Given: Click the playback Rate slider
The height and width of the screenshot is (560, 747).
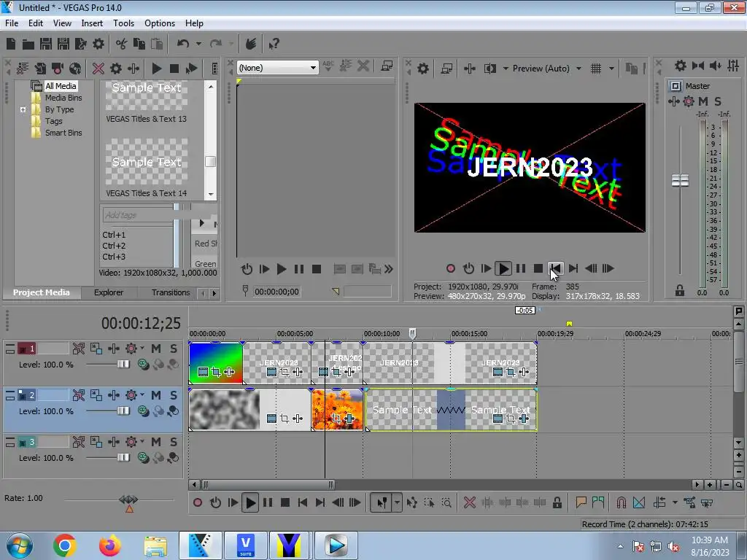Looking at the screenshot, I should [x=128, y=499].
